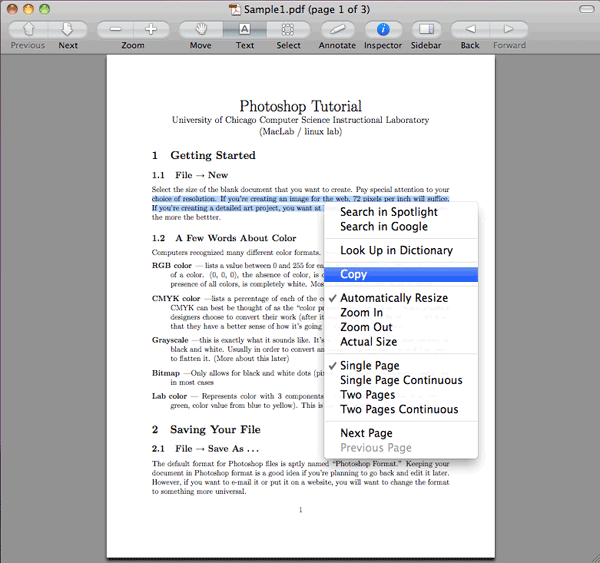Choose Two Pages Continuous option
Viewport: 600px width, 563px height.
click(x=401, y=409)
